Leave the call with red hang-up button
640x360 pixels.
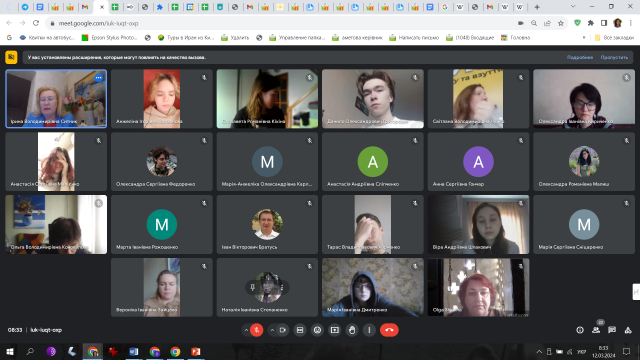389,330
